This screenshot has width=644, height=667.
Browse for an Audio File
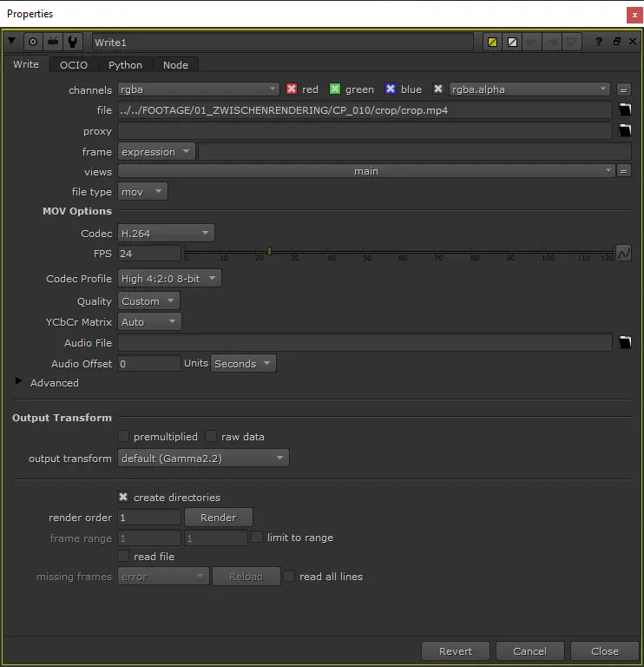point(624,343)
